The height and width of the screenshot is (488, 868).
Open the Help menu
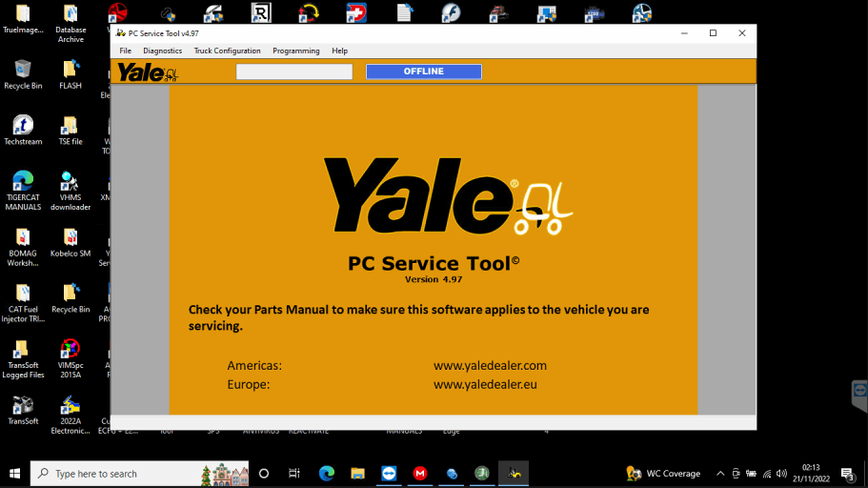coord(339,51)
